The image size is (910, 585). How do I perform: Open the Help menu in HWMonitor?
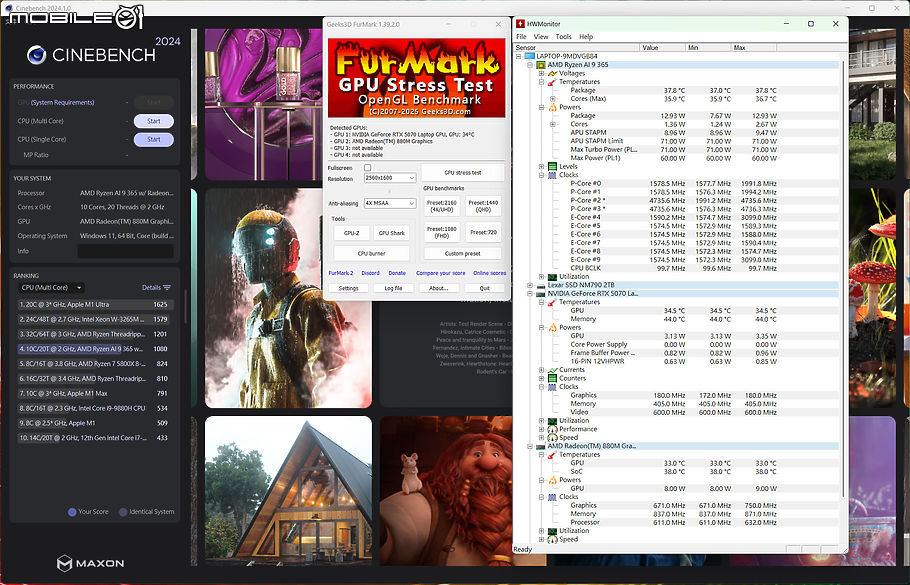(586, 37)
